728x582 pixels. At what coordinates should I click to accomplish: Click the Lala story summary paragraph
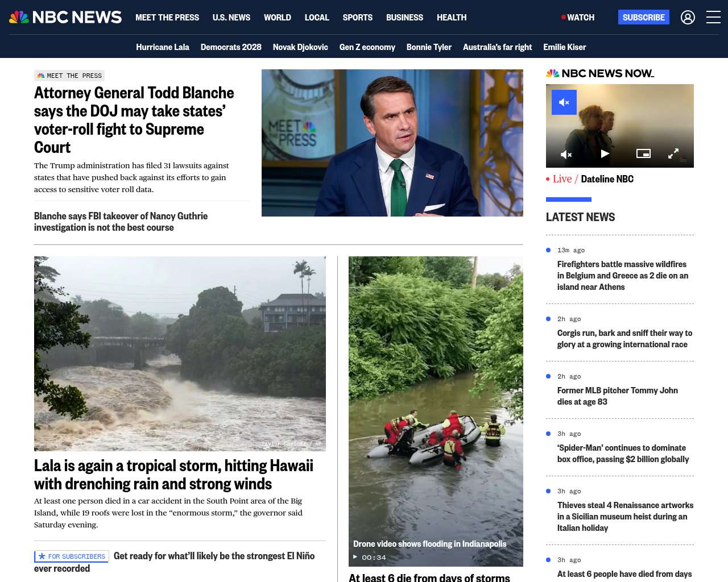tap(168, 513)
